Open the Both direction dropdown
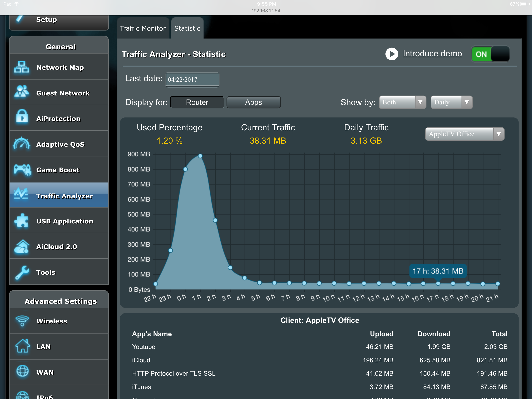This screenshot has height=399, width=532. (x=402, y=102)
